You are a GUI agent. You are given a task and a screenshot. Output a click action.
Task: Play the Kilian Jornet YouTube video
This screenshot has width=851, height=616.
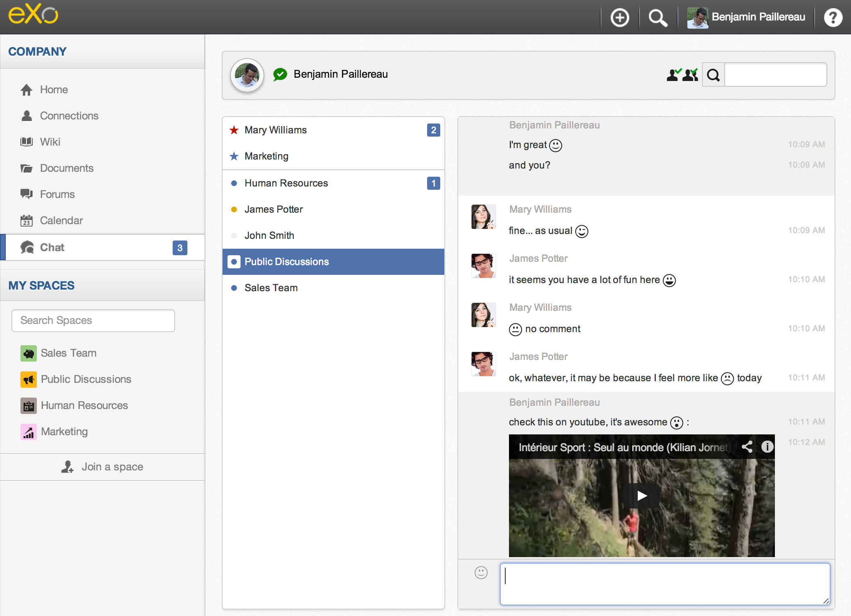coord(642,496)
